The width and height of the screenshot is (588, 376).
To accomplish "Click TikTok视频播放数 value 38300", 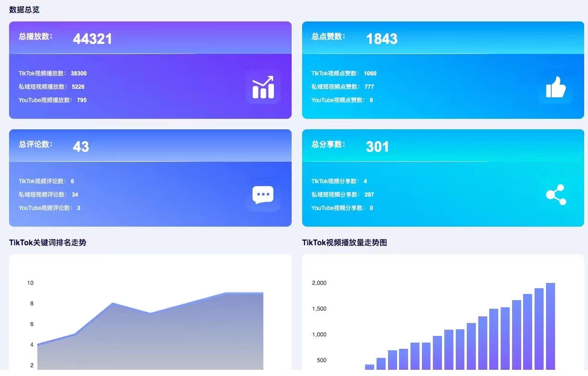I will pos(79,73).
